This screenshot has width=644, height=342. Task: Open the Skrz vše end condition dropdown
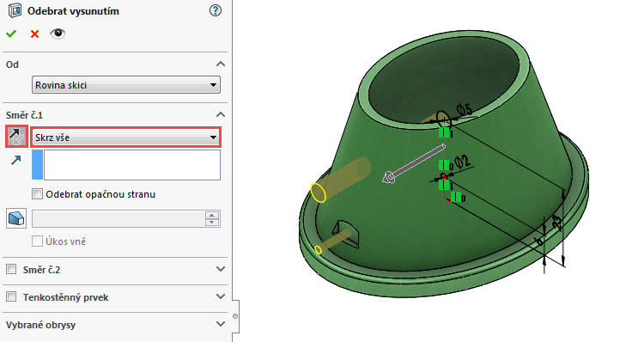click(126, 137)
